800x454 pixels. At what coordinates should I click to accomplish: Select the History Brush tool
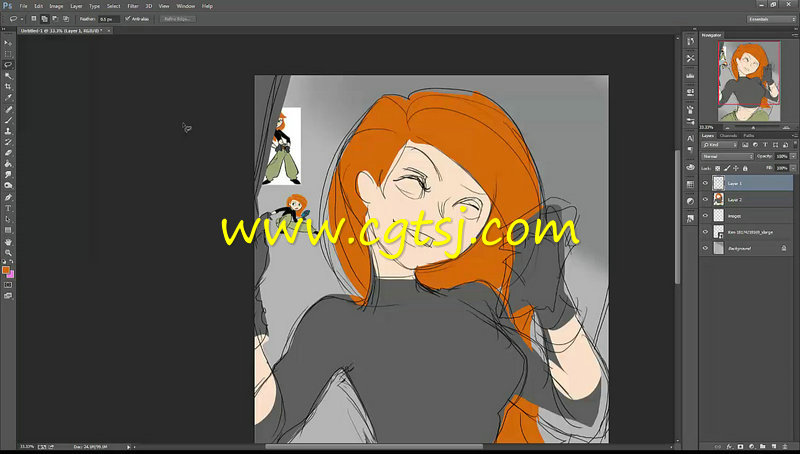pyautogui.click(x=8, y=142)
